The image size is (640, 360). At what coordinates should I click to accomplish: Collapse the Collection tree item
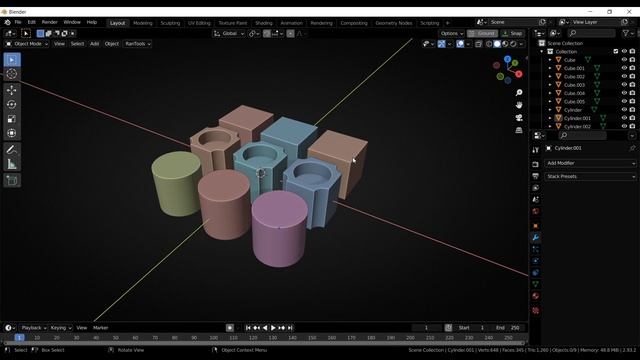542,51
